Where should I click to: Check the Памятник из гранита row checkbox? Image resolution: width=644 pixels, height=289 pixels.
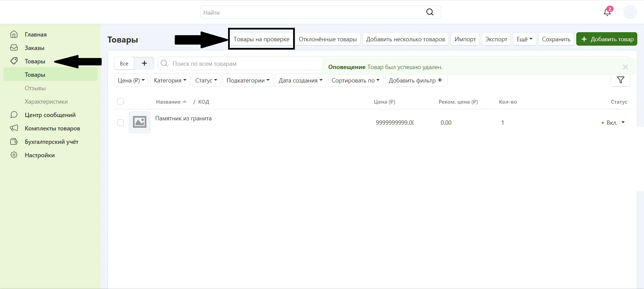click(x=120, y=123)
